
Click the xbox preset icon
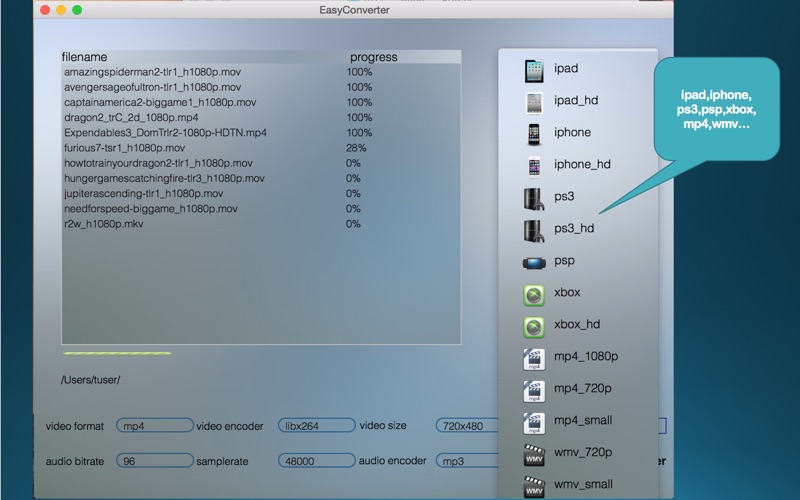click(x=534, y=295)
